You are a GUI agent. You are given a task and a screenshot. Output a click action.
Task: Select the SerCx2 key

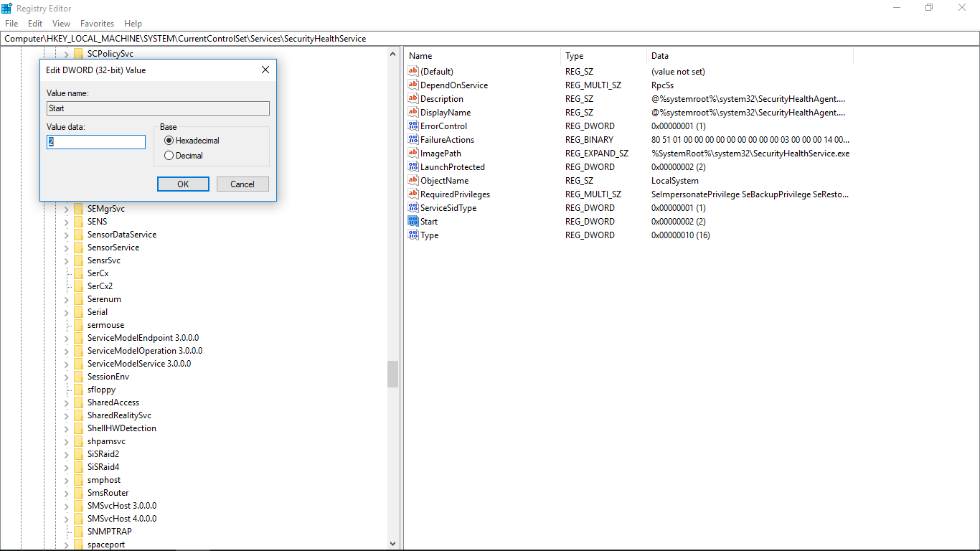click(x=100, y=286)
